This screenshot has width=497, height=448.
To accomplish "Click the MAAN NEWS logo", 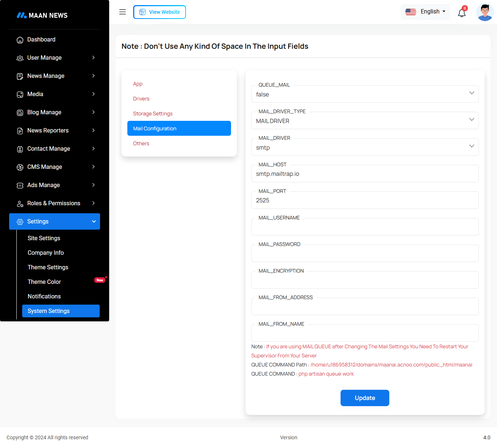I will pos(42,15).
